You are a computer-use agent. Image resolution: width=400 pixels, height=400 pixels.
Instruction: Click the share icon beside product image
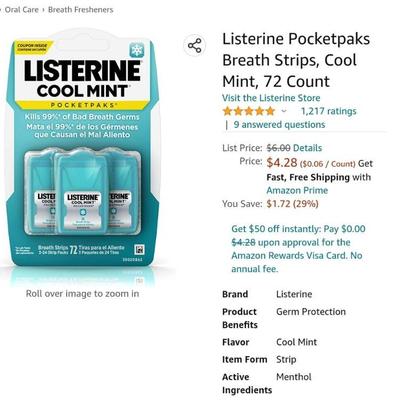tap(195, 45)
